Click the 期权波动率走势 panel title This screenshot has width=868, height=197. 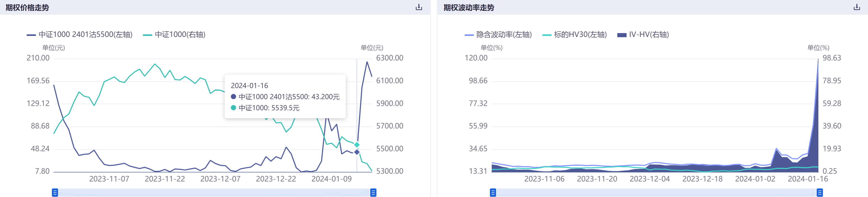point(469,7)
